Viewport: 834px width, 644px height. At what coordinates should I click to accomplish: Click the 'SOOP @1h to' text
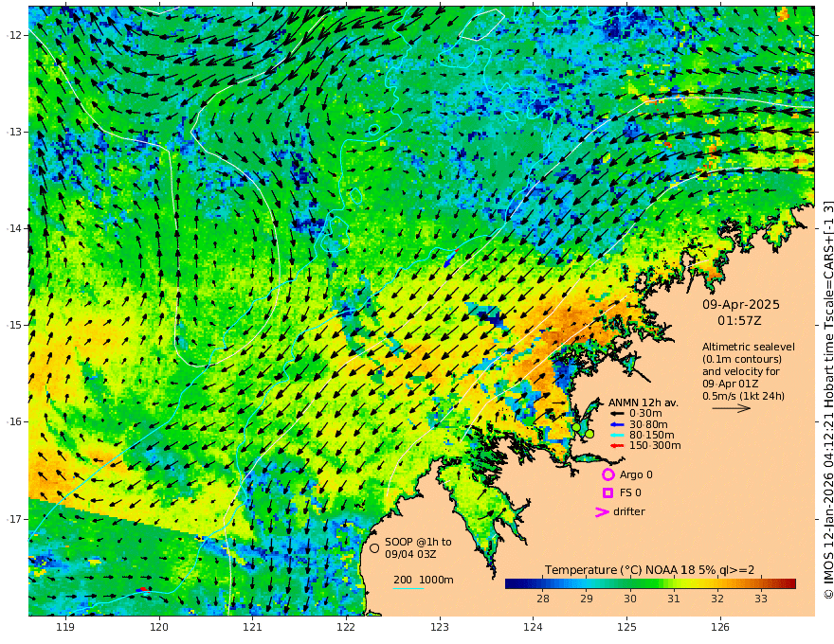tap(418, 542)
